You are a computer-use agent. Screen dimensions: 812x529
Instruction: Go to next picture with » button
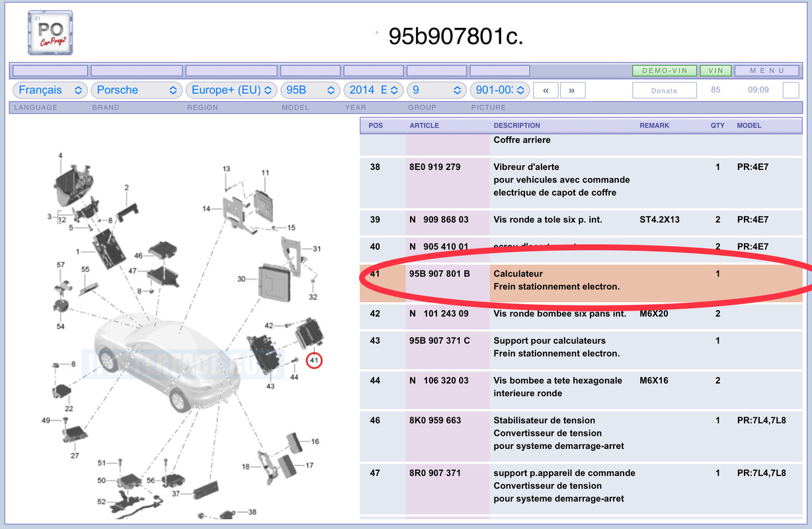coord(572,91)
